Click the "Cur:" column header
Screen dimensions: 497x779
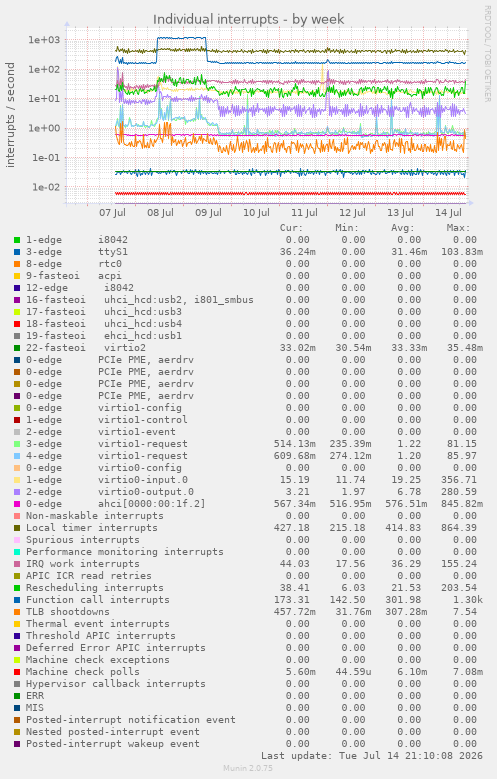click(291, 228)
